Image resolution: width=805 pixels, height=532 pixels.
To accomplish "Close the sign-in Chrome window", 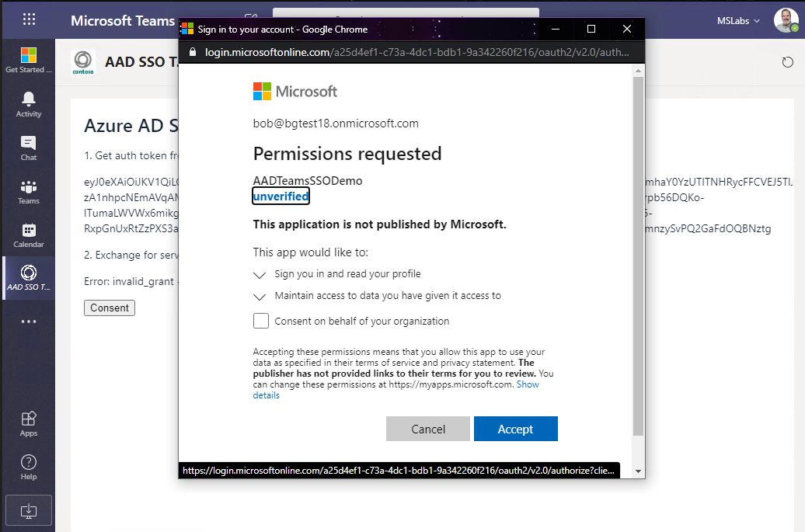I will tap(627, 30).
